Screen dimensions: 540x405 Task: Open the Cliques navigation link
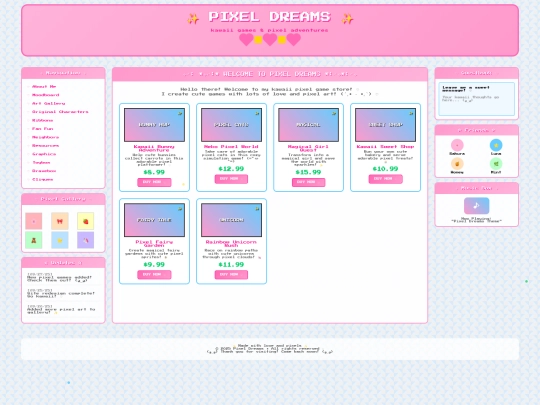[42, 179]
